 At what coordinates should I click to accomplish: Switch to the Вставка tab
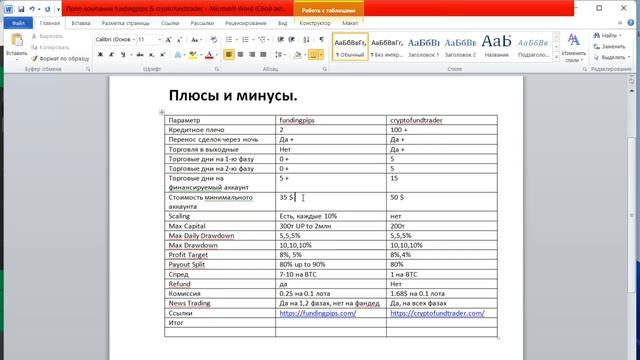pos(81,23)
